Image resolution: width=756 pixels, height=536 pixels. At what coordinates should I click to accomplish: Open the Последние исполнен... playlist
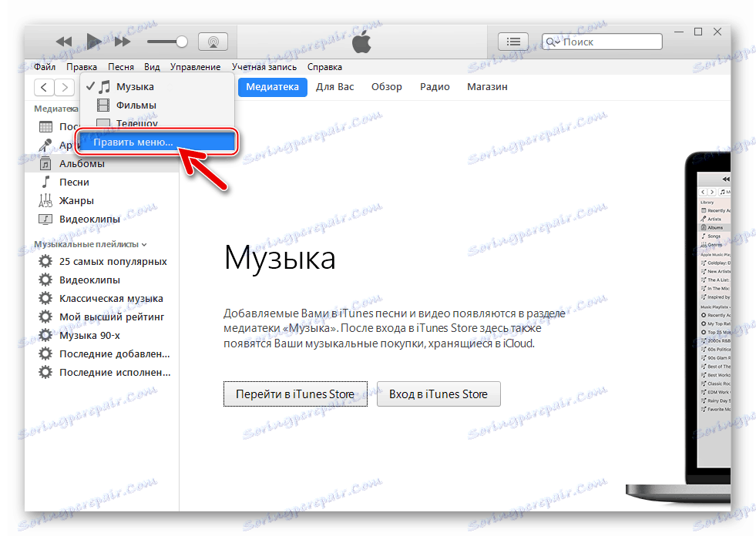pos(102,372)
